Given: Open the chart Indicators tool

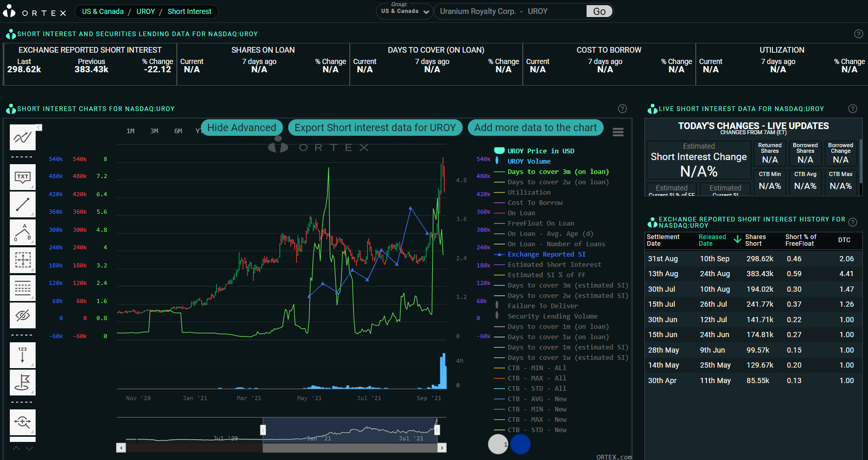Looking at the screenshot, I should tap(23, 137).
